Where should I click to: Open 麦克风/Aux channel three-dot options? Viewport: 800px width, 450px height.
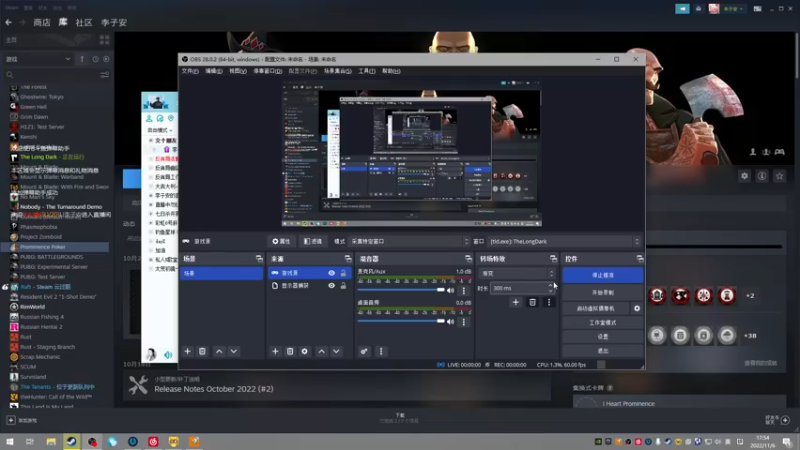[463, 290]
